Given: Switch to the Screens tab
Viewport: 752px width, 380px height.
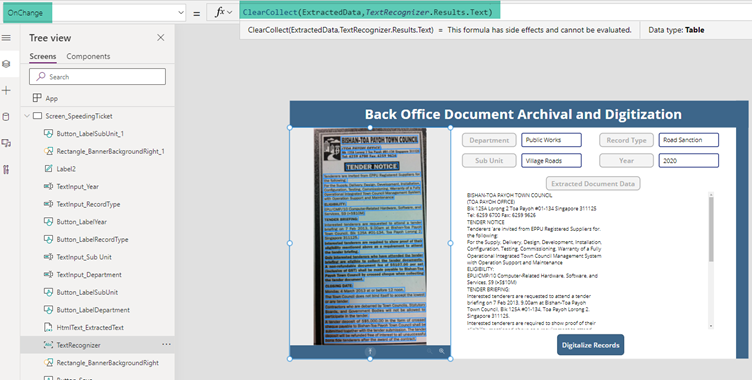Looking at the screenshot, I should click(43, 56).
